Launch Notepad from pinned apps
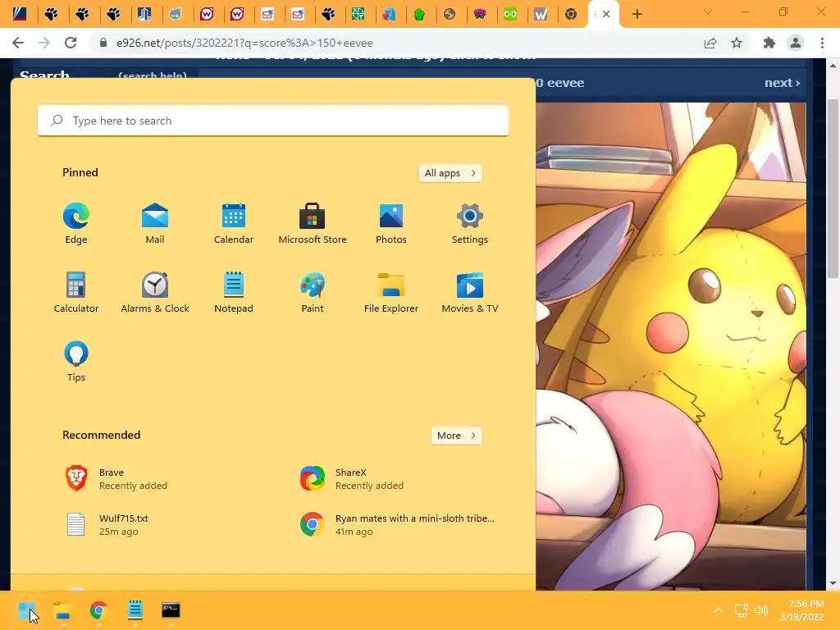 tap(234, 293)
